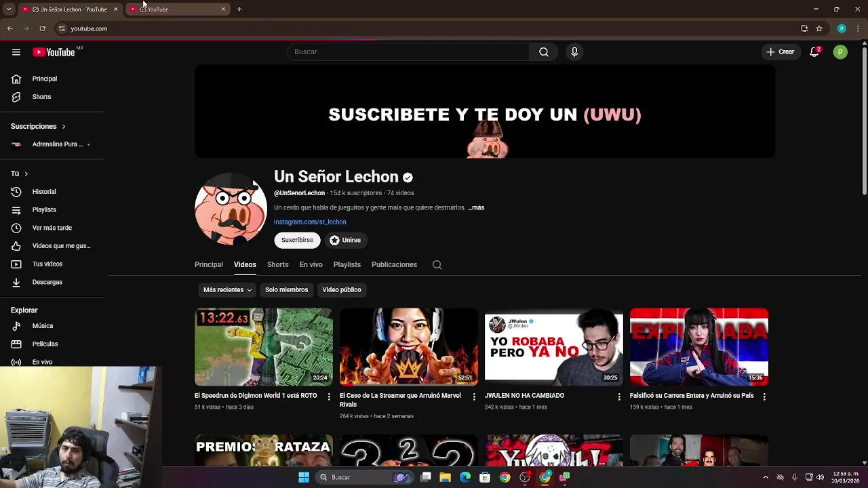The image size is (868, 488).
Task: Open the tab search dropdown arrow
Action: 9,9
